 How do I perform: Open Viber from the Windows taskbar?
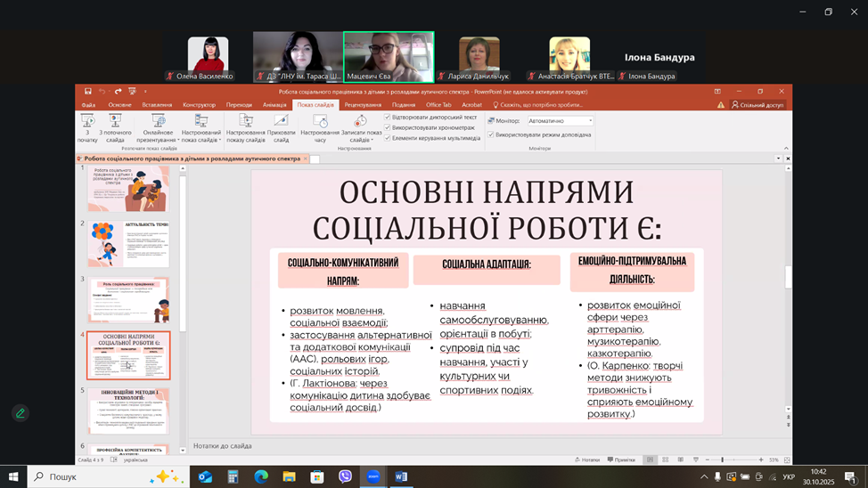click(x=345, y=477)
